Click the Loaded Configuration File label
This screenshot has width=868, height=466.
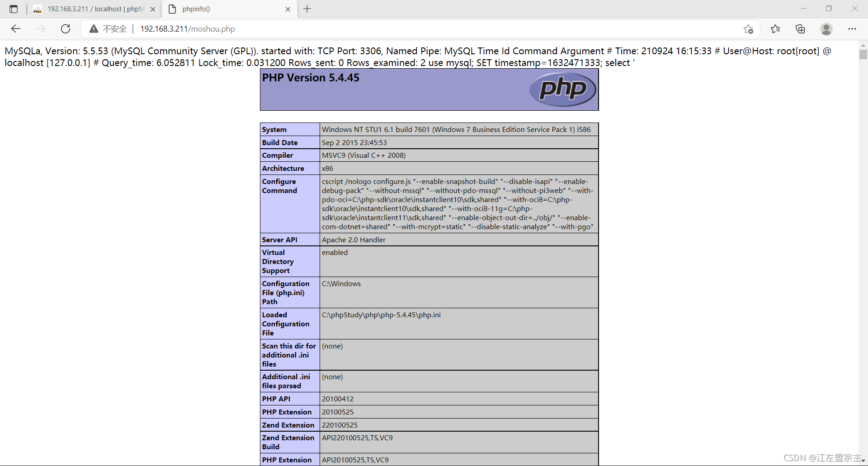[x=286, y=324]
